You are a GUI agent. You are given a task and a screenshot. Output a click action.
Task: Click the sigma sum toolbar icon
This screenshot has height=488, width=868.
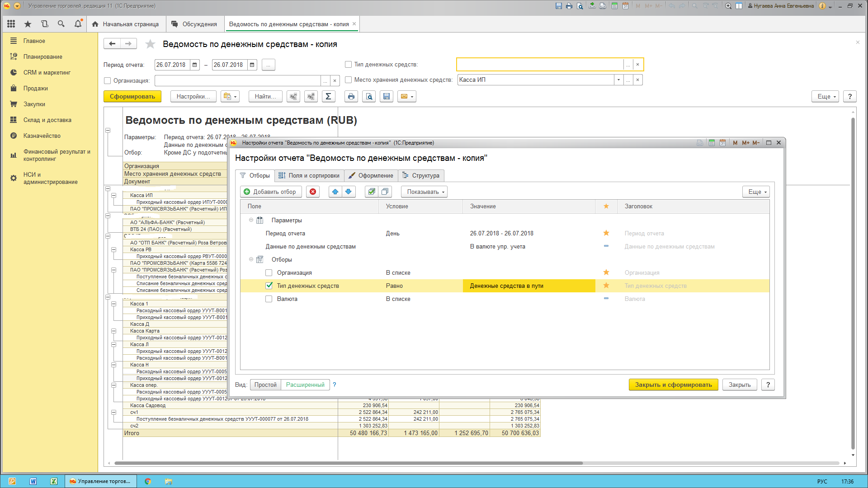click(x=328, y=96)
